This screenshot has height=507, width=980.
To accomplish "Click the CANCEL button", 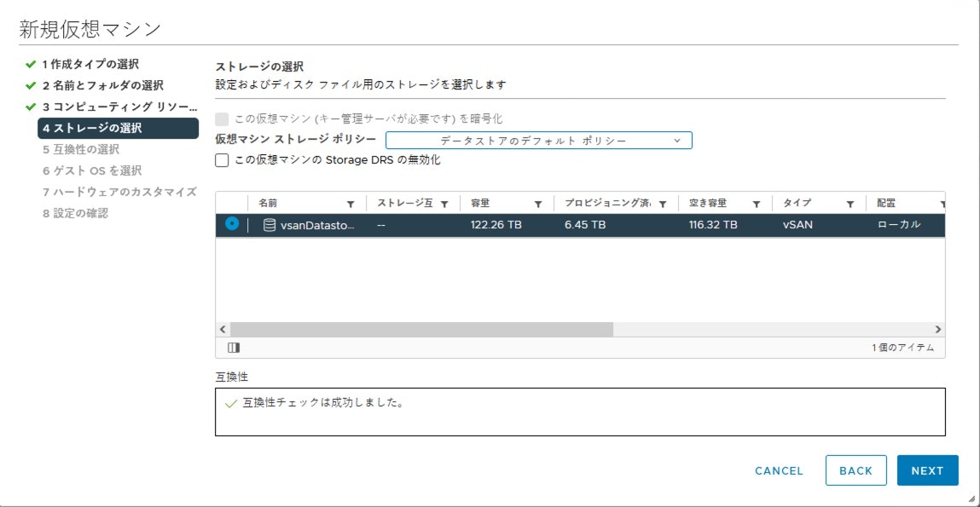I will [x=780, y=470].
